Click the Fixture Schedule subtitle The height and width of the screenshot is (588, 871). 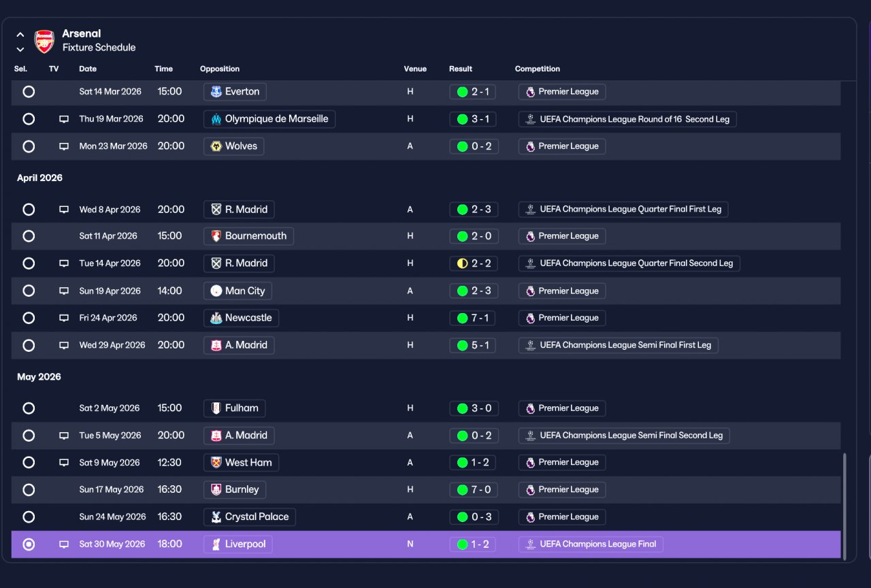tap(99, 48)
